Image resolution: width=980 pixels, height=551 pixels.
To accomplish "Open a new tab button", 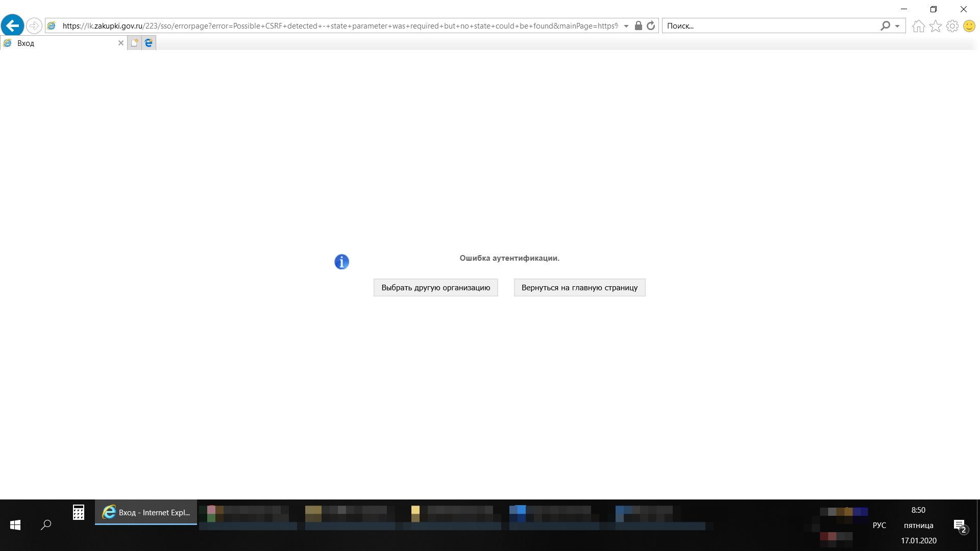I will coord(134,43).
